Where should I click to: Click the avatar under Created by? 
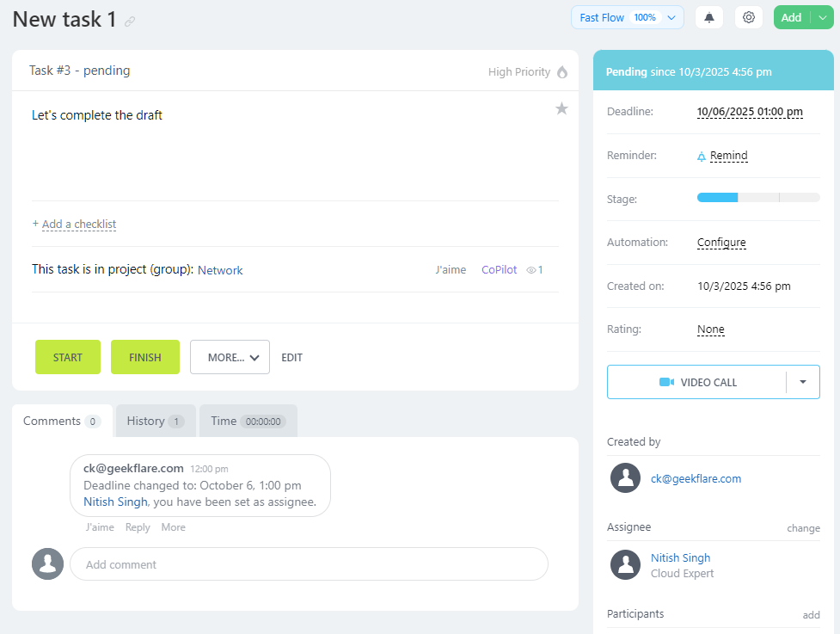[x=625, y=477]
